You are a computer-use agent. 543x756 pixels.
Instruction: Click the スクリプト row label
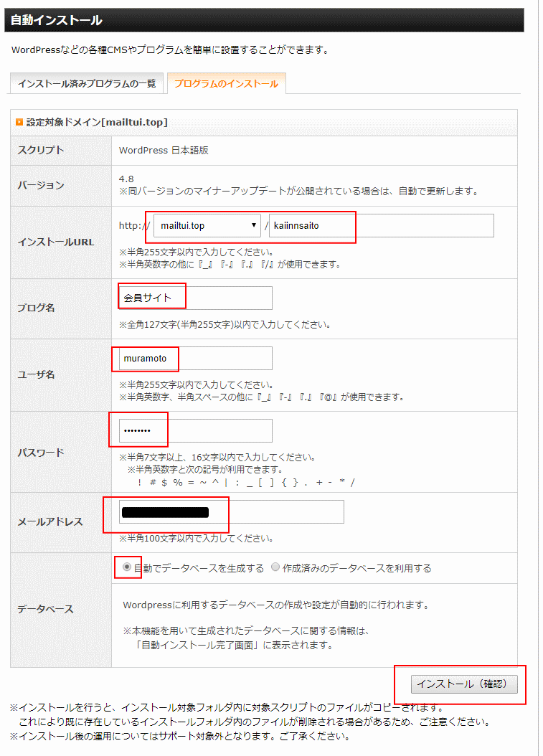point(40,150)
